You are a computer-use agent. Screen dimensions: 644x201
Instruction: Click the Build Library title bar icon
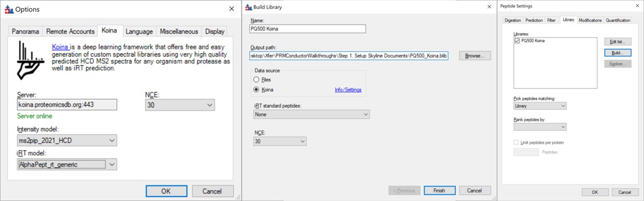click(249, 7)
